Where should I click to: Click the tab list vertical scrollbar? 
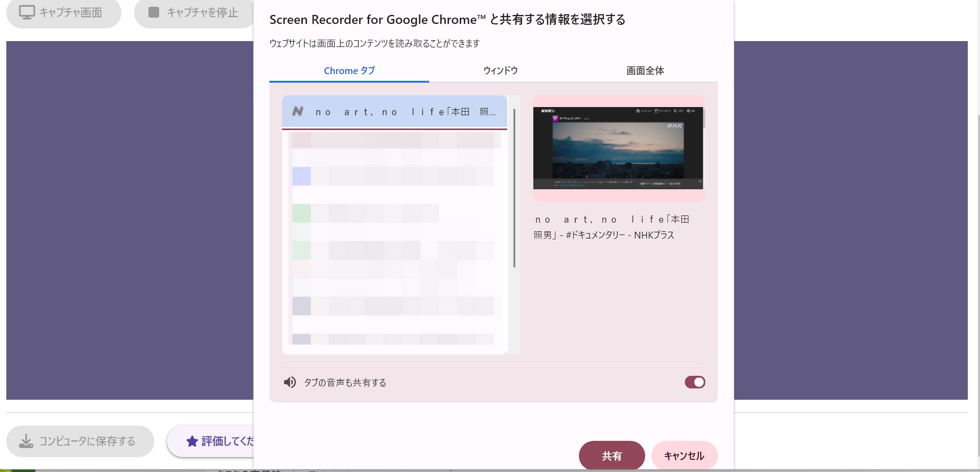pyautogui.click(x=514, y=187)
